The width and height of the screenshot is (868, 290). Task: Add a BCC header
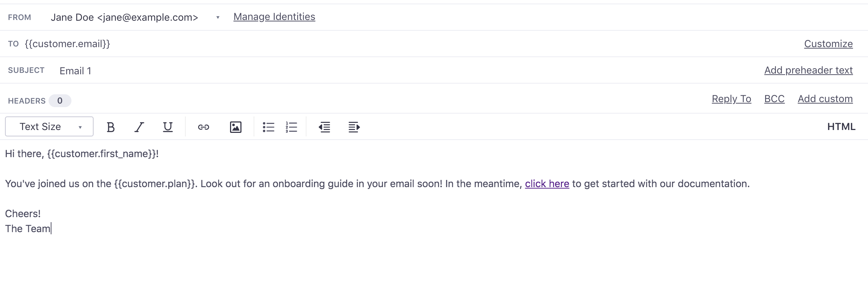point(774,99)
